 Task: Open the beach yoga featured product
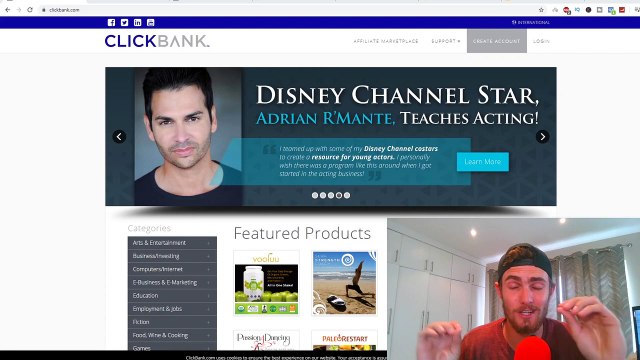[x=344, y=283]
